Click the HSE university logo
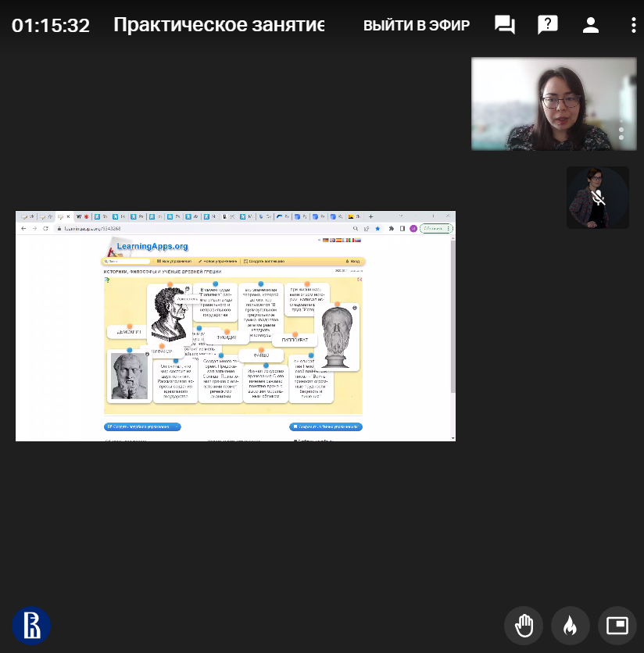Image resolution: width=644 pixels, height=653 pixels. point(31,625)
